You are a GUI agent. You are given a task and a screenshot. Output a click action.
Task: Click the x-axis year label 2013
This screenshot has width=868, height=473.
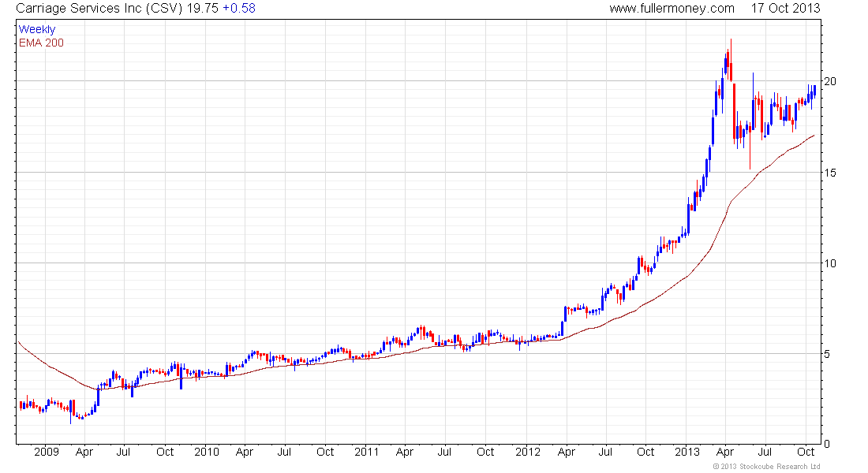click(x=687, y=452)
